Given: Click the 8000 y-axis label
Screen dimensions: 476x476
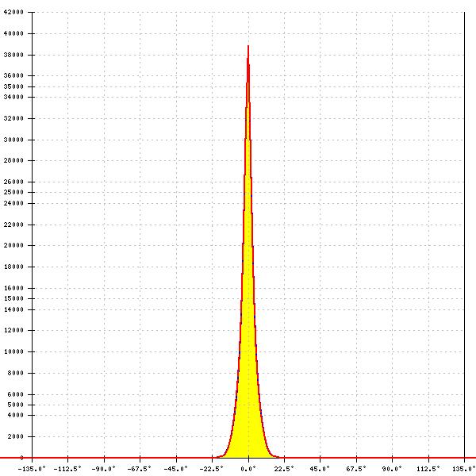Looking at the screenshot, I should coord(15,373).
